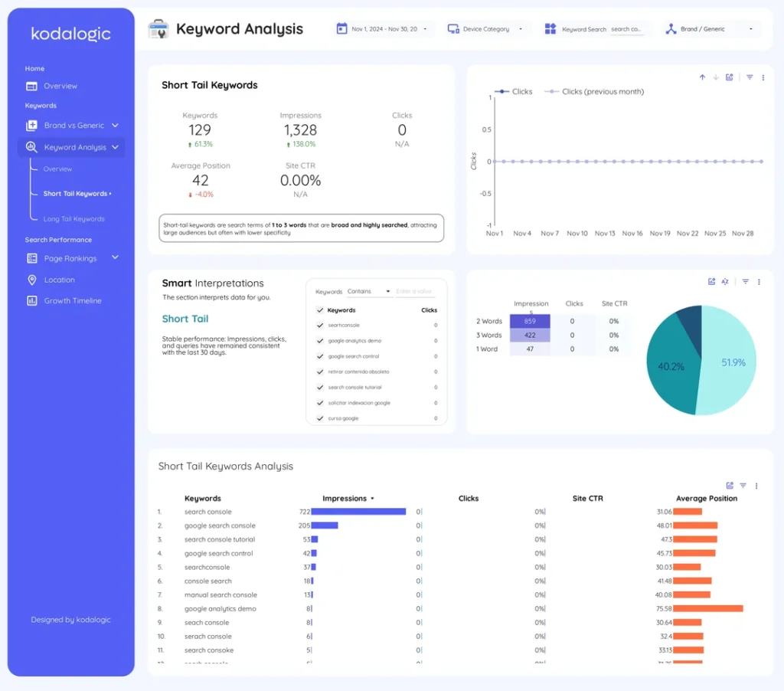Select Long Tail Keywords in the sidebar
Image resolution: width=784 pixels, height=691 pixels.
coord(75,218)
